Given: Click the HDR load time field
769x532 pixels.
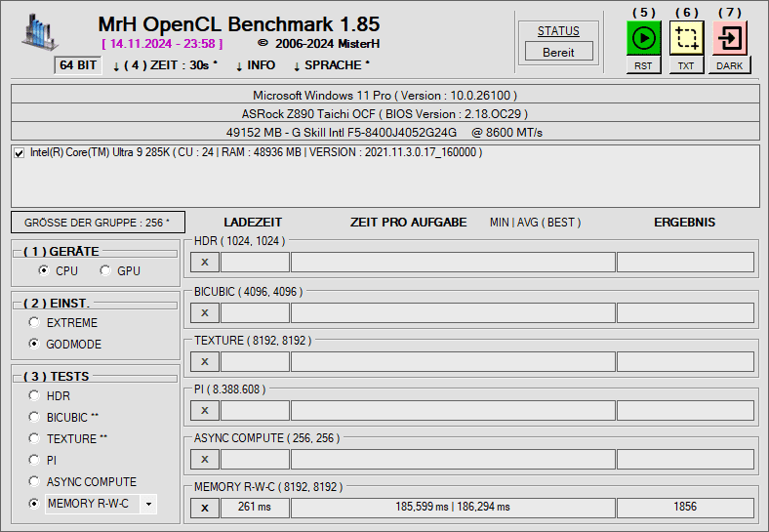Looking at the screenshot, I should (255, 262).
